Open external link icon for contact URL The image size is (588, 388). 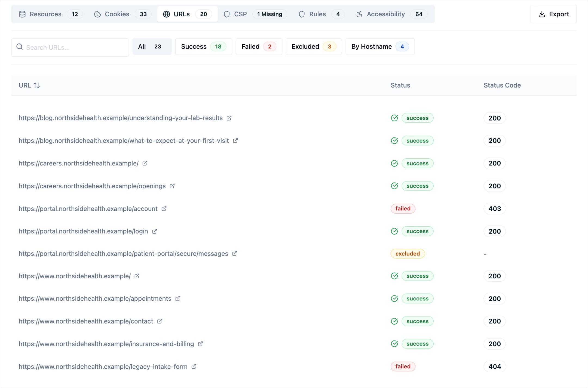click(160, 321)
